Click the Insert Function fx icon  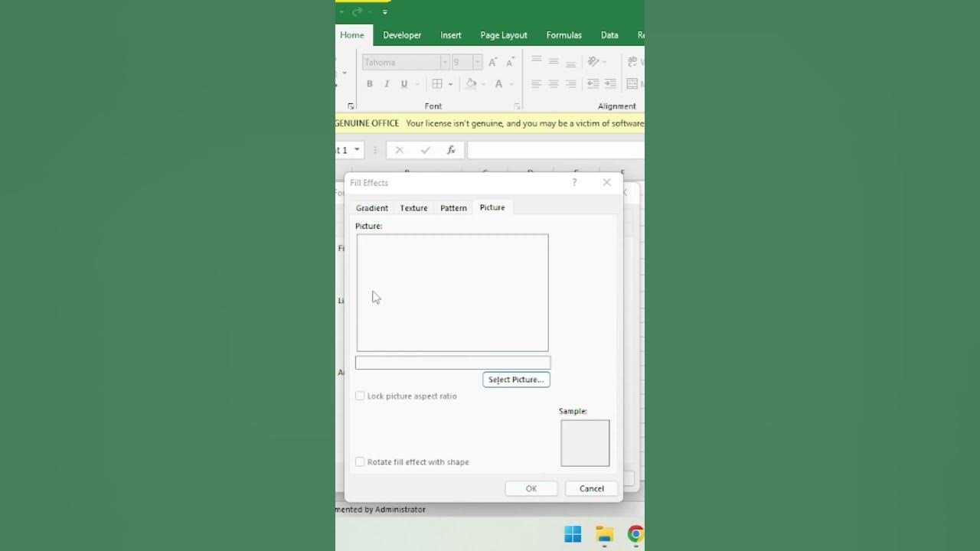coord(452,150)
